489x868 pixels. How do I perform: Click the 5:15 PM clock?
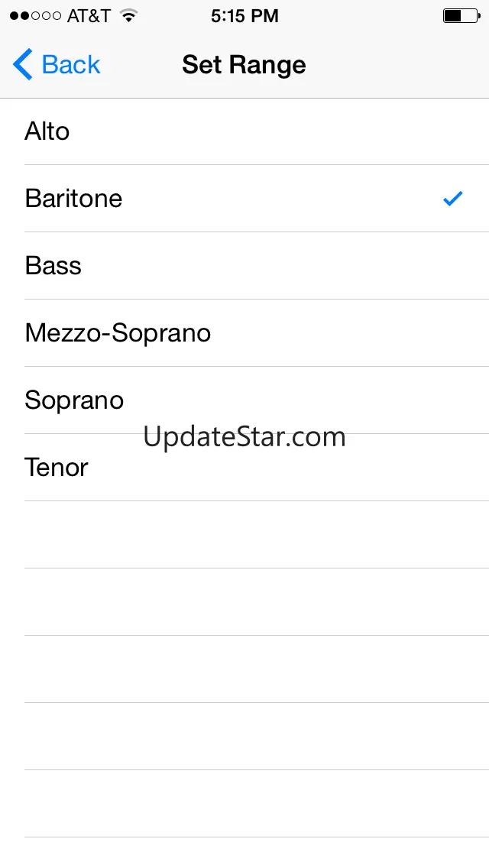(244, 16)
